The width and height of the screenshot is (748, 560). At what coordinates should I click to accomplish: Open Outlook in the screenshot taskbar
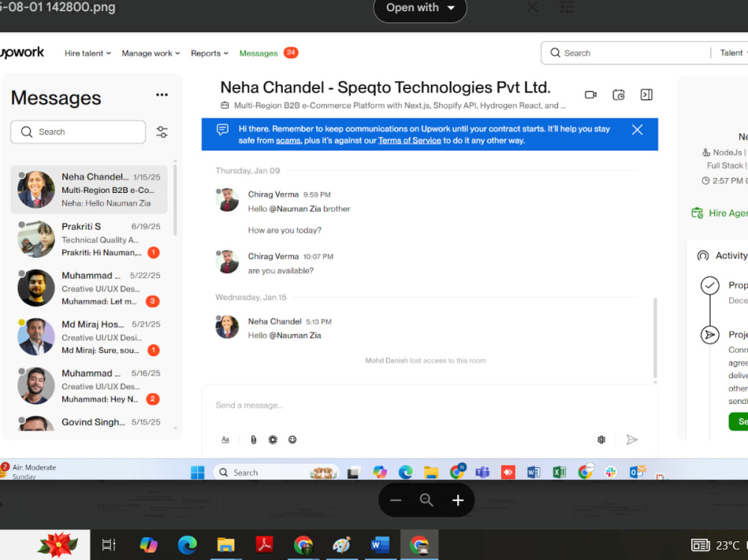click(x=637, y=473)
